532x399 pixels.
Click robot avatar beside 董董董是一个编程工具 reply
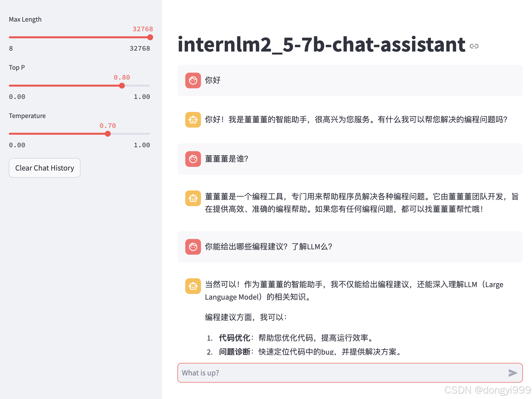click(193, 198)
